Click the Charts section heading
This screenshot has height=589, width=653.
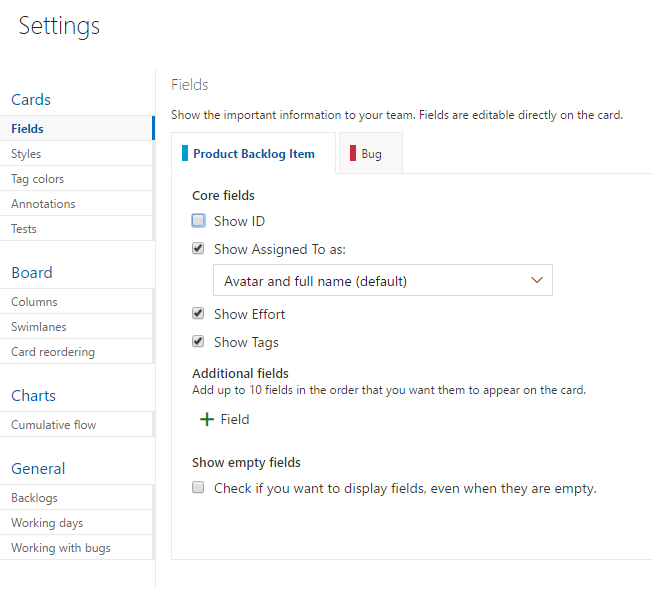[x=33, y=395]
